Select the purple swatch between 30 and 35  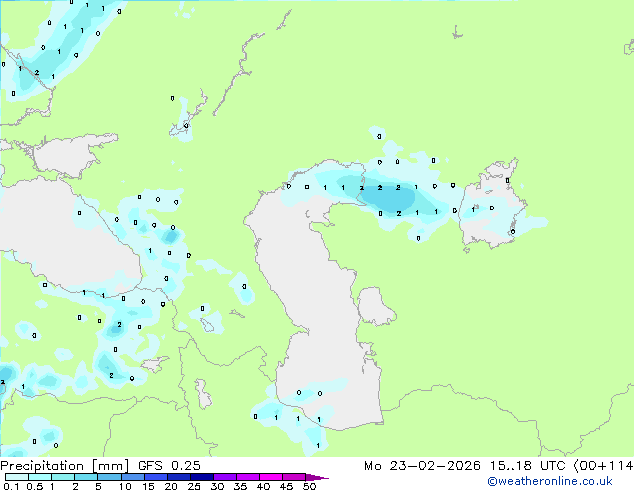[224, 477]
